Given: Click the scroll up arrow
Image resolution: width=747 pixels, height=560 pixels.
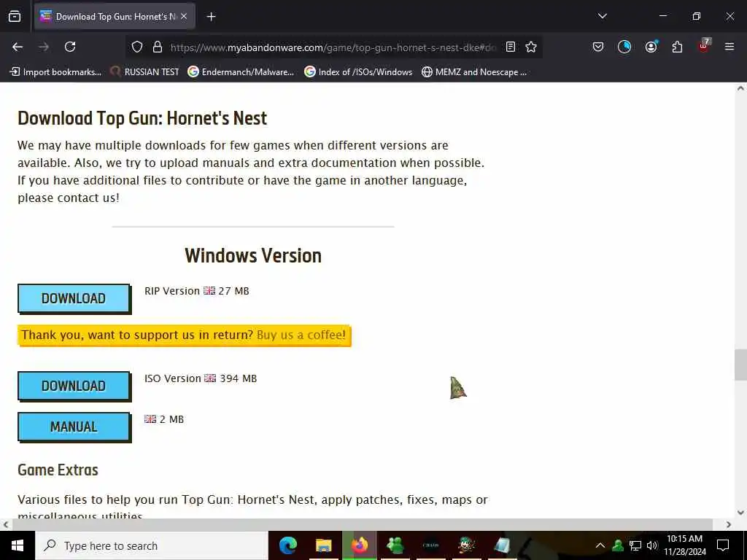Looking at the screenshot, I should coord(740,88).
